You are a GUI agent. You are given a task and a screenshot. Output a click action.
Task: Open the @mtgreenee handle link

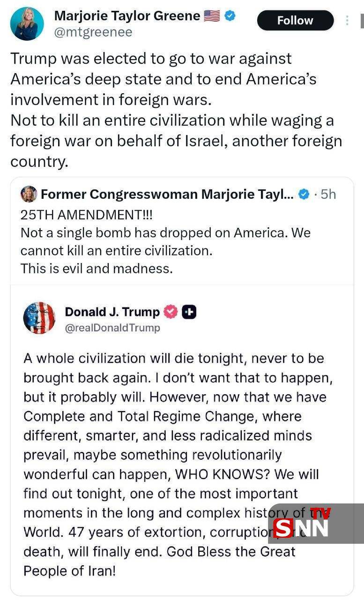click(x=93, y=32)
